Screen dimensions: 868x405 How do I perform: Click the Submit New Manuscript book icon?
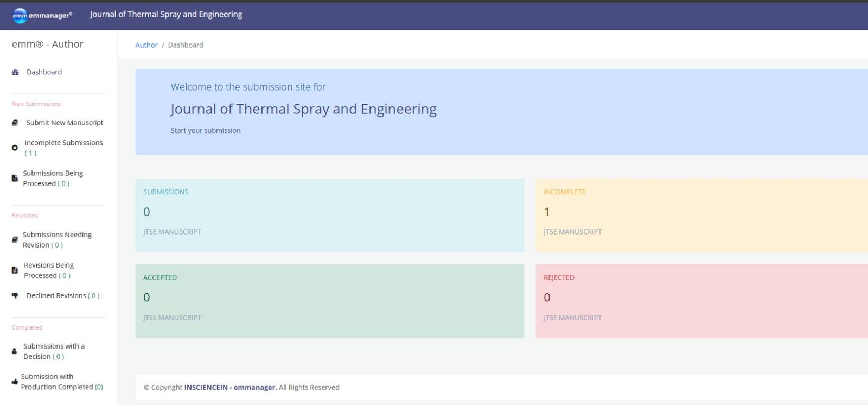click(15, 123)
